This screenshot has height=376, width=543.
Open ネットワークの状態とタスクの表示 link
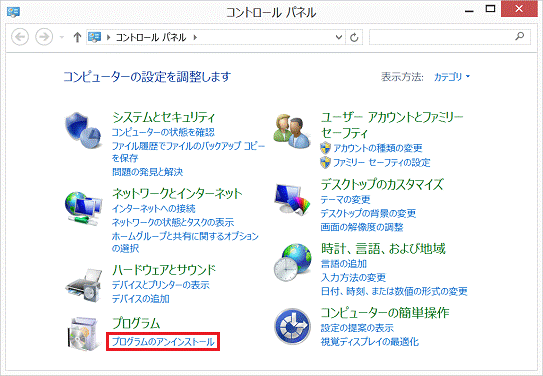(173, 222)
